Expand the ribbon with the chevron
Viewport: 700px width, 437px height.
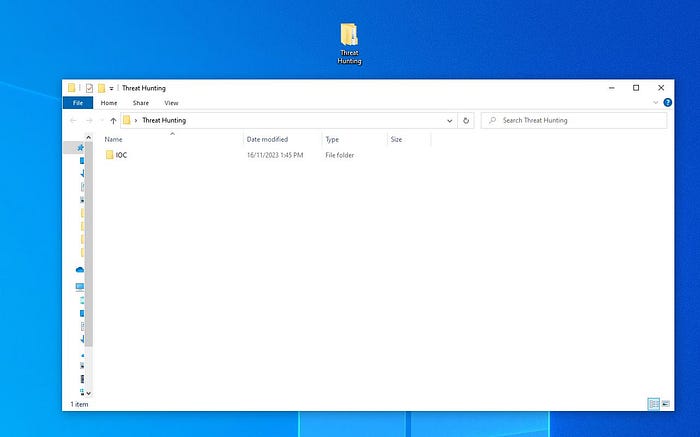[x=655, y=103]
